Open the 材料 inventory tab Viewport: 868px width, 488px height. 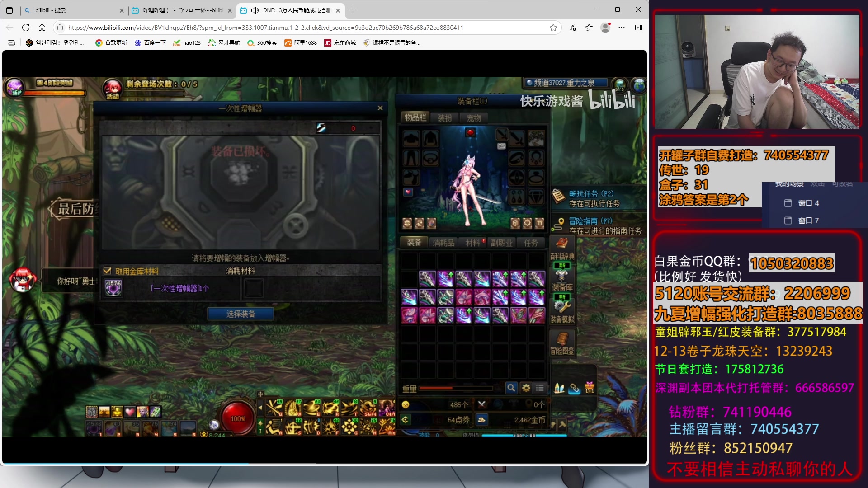tap(473, 243)
